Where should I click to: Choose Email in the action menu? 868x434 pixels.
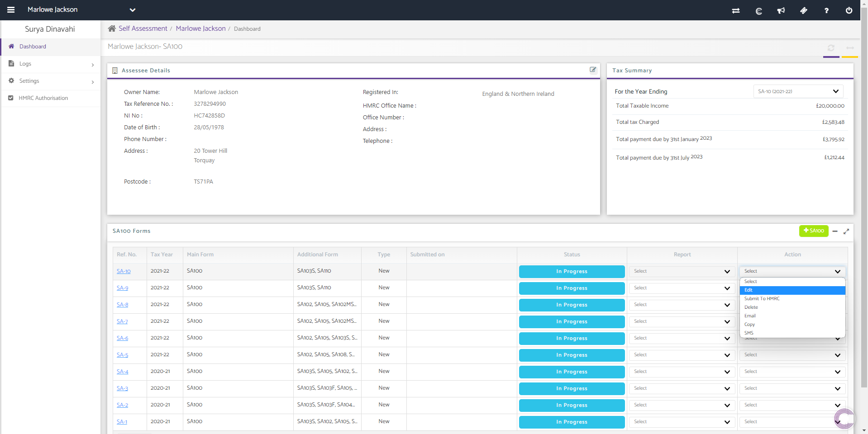pyautogui.click(x=792, y=316)
